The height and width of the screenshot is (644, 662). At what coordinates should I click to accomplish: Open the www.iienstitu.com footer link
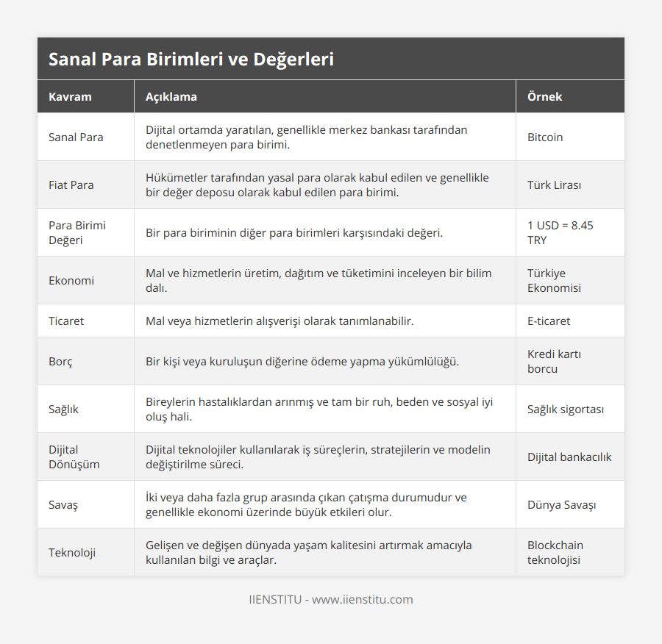point(362,599)
